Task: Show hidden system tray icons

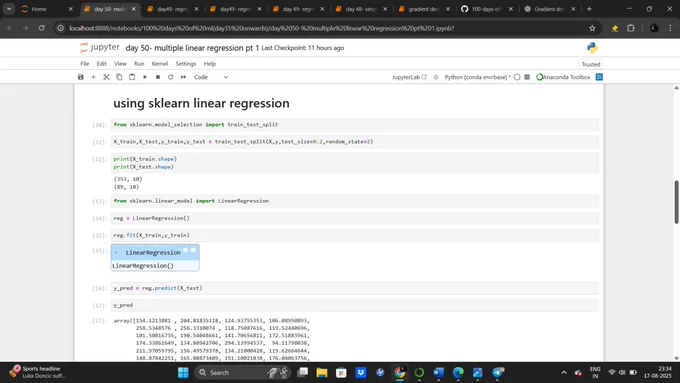Action: click(x=564, y=372)
